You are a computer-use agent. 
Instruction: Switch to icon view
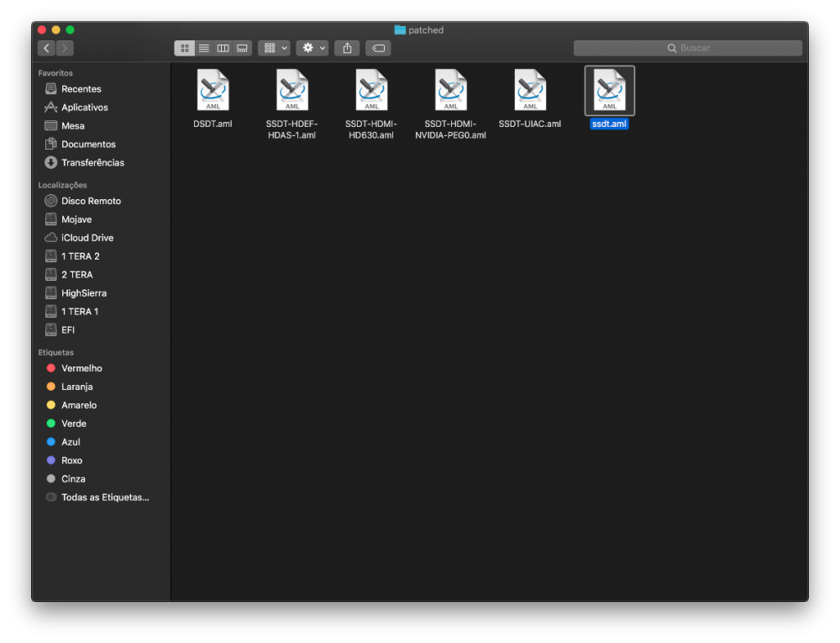[x=184, y=48]
